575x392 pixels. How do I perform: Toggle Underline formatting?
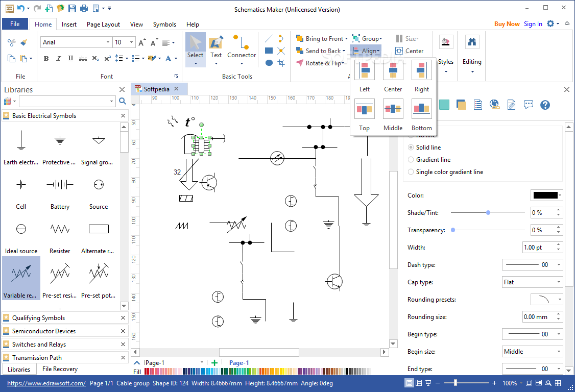[70, 58]
